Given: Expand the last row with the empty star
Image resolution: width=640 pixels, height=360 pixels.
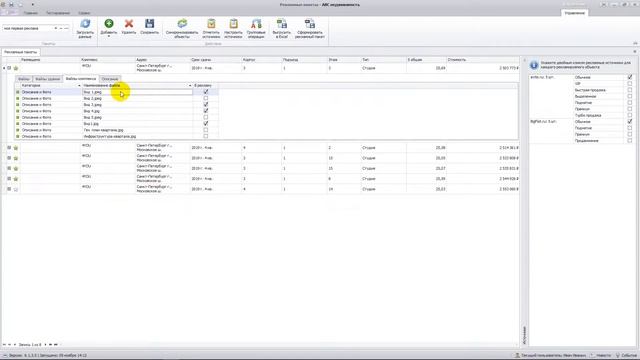Looking at the screenshot, I should 9,189.
